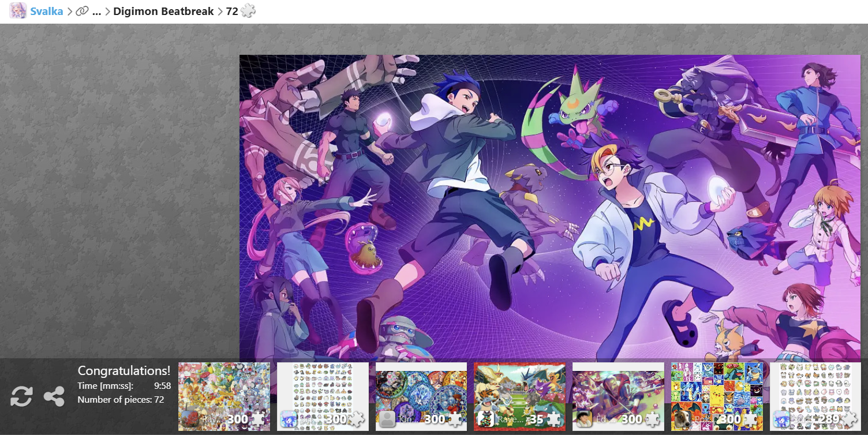The image size is (868, 435).
Task: Open the 35-piece red-bordered puzzle thumbnail
Action: click(x=519, y=389)
